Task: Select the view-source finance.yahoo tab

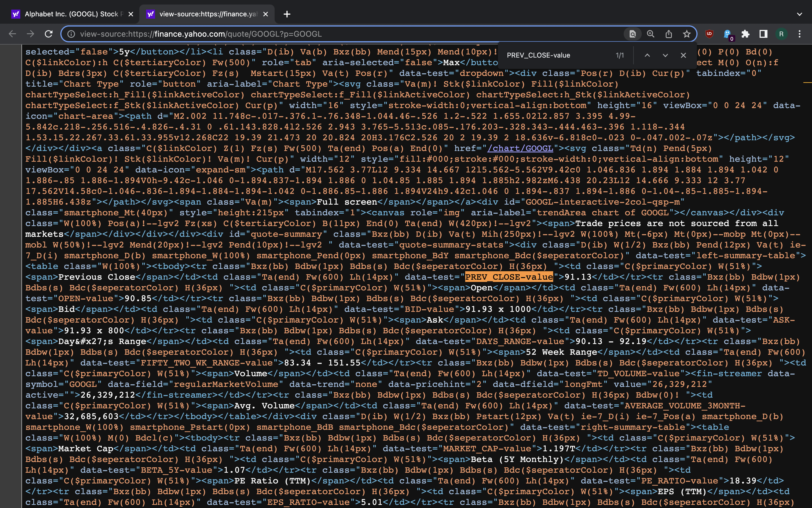Action: click(x=207, y=14)
